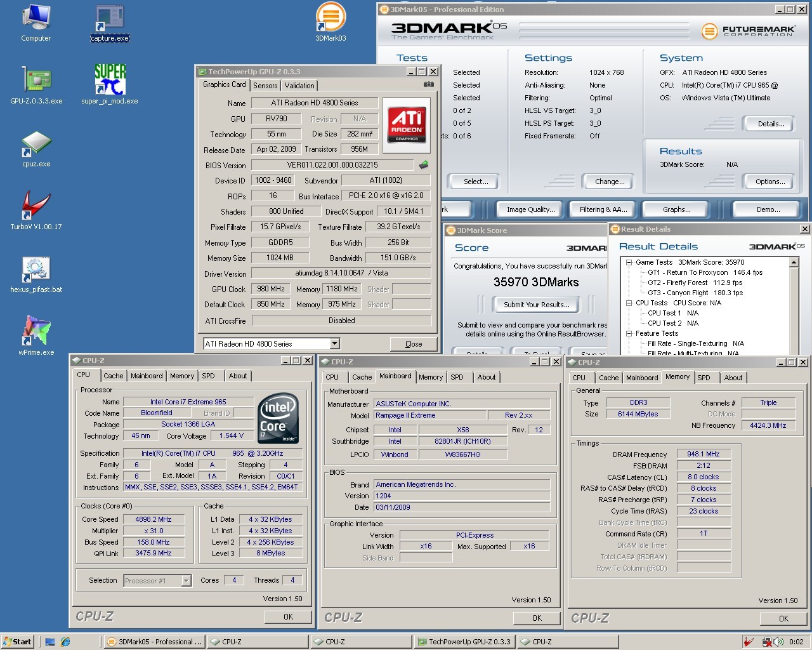
Task: Click the GPU-Z screenshot camera icon
Action: pyautogui.click(x=429, y=84)
